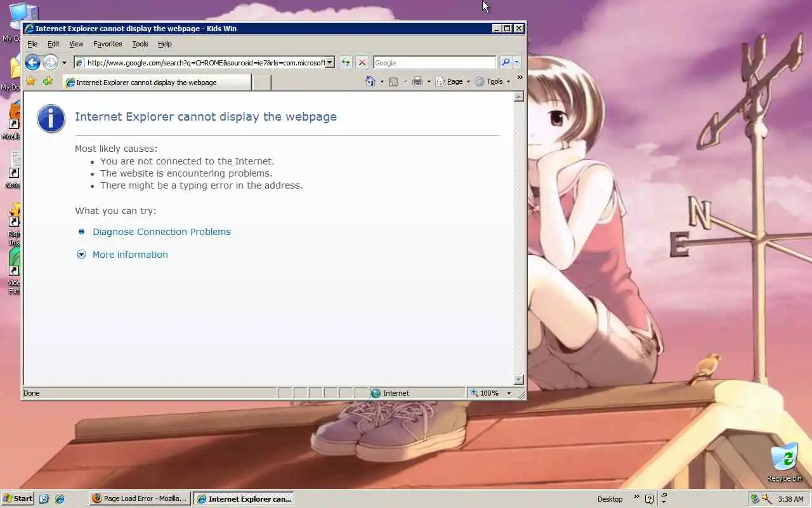The height and width of the screenshot is (508, 812).
Task: Open the Recycle Bin desktop icon
Action: click(784, 462)
